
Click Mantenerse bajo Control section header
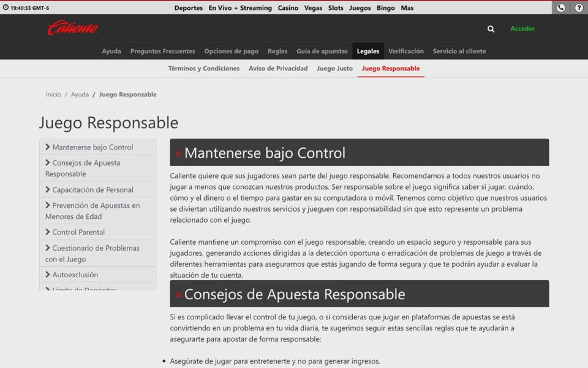360,153
